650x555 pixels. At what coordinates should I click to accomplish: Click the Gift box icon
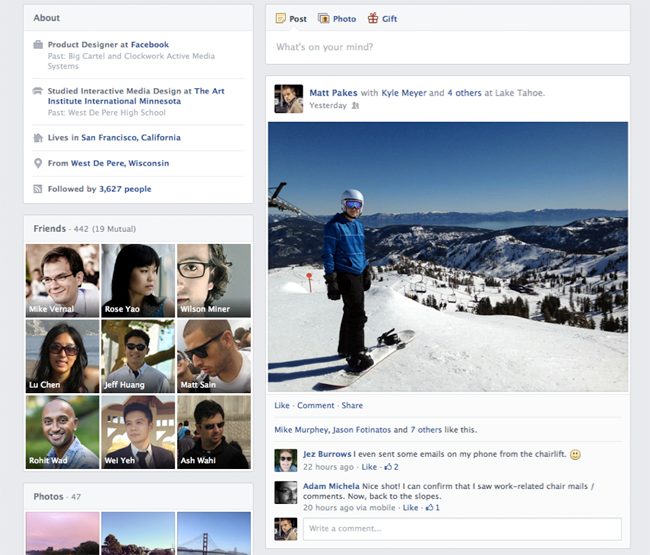coord(373,18)
